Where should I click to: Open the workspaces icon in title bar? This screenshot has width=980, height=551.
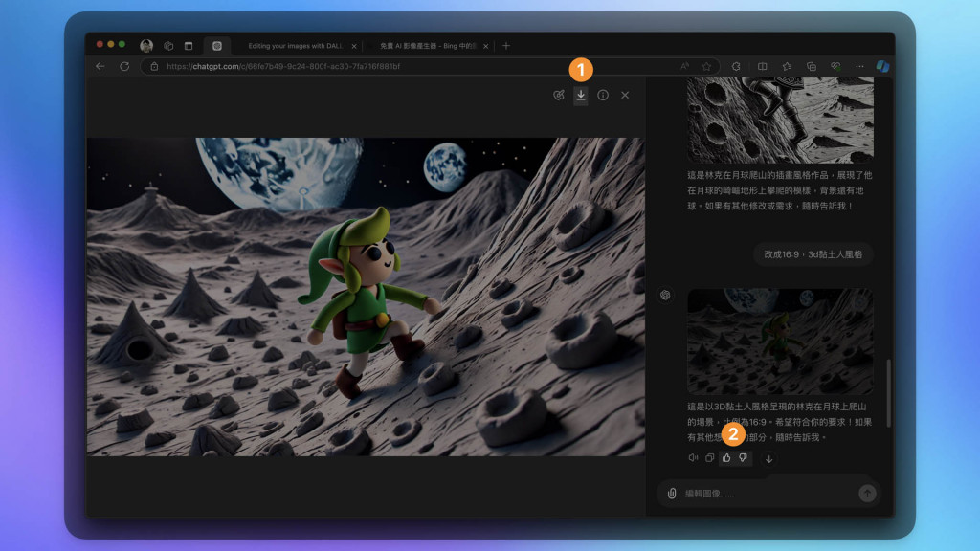coord(168,46)
